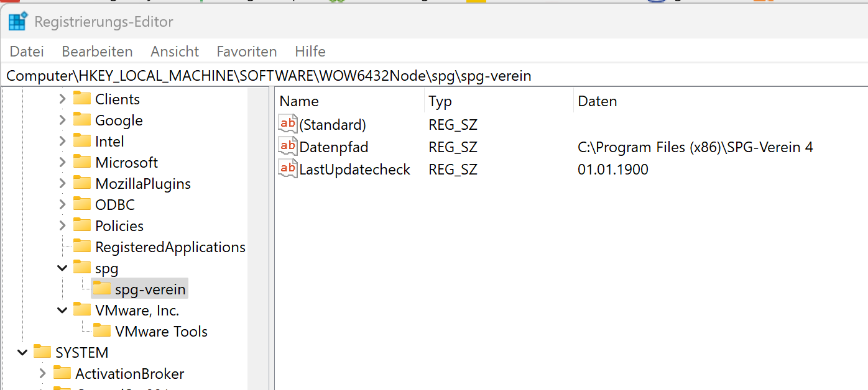Click the (Standard) string value icon
The width and height of the screenshot is (868, 390).
coord(288,124)
